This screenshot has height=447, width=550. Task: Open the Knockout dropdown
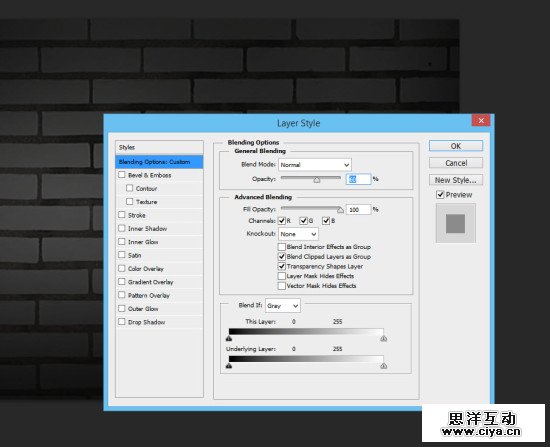pos(298,234)
